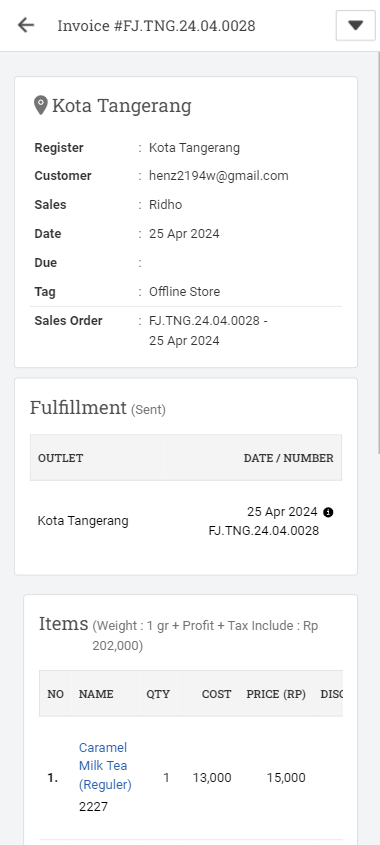Click the Fulfillment (Sent) heading
Viewport: 380px width, 845px height.
point(98,408)
